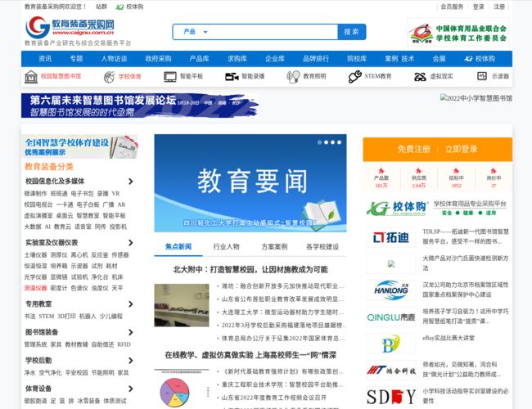Click the 搜索 search button
532x409 pixels.
pyautogui.click(x=351, y=32)
